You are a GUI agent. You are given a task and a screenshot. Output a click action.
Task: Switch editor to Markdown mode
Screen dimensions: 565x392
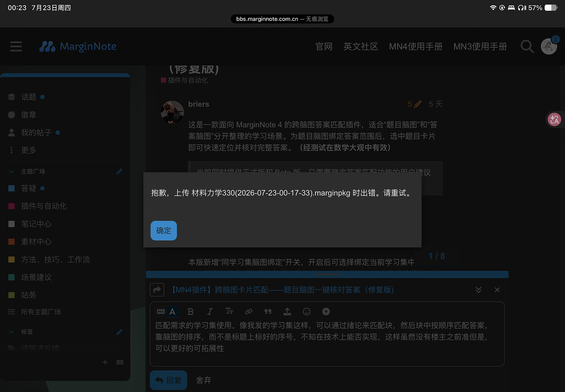point(161,312)
